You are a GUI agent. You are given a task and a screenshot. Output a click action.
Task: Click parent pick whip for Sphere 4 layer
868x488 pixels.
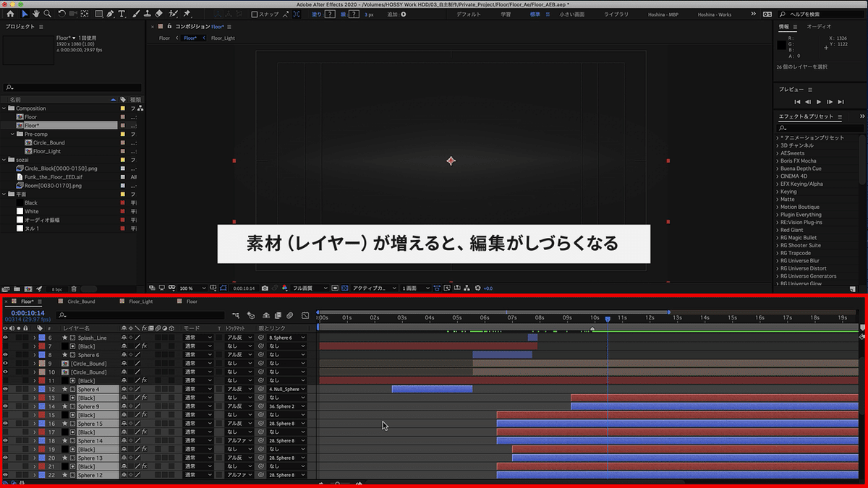(x=261, y=389)
